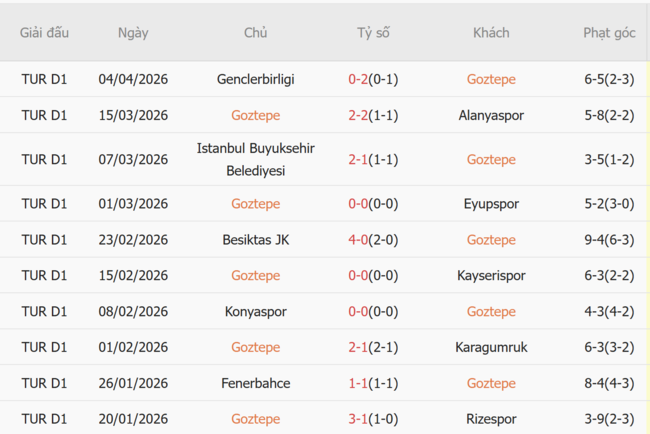Open the Alanyaspor team link
650x434 pixels.
click(491, 115)
